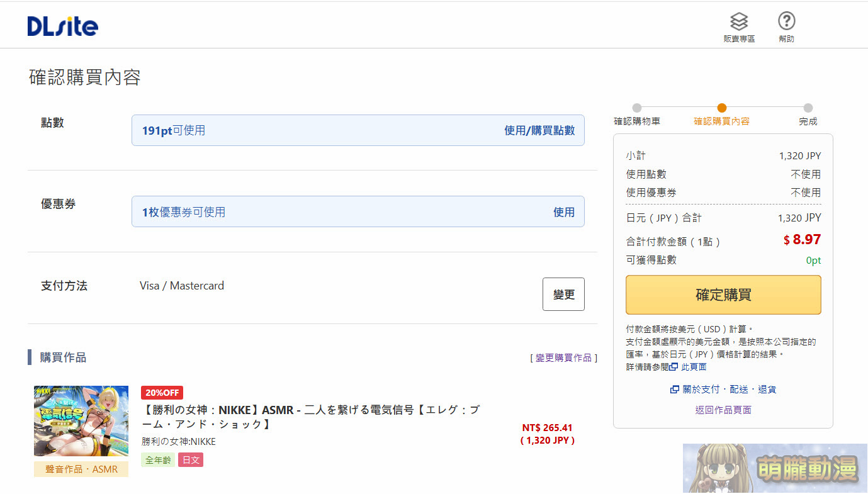868x494 pixels.
Task: Click the window icon beside 關於支付・配送・退貨
Action: [675, 389]
